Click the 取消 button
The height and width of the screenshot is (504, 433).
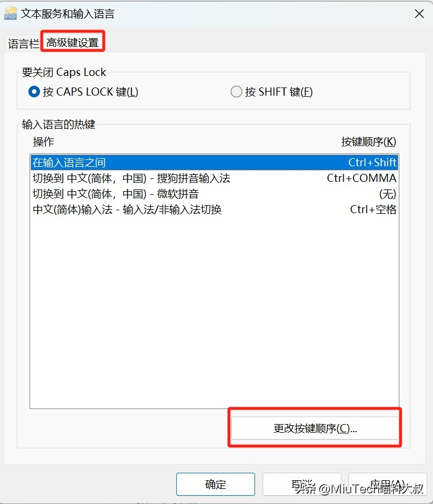tap(302, 484)
